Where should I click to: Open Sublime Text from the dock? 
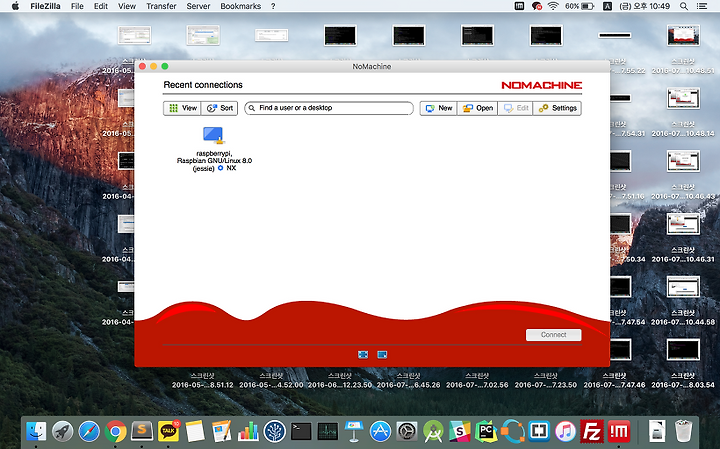click(x=142, y=432)
